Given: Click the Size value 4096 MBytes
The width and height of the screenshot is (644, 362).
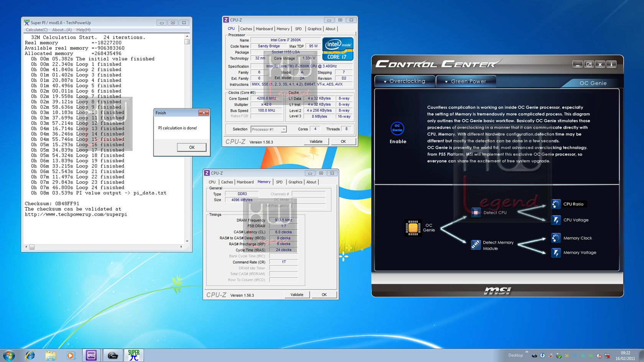Looking at the screenshot, I should (242, 200).
